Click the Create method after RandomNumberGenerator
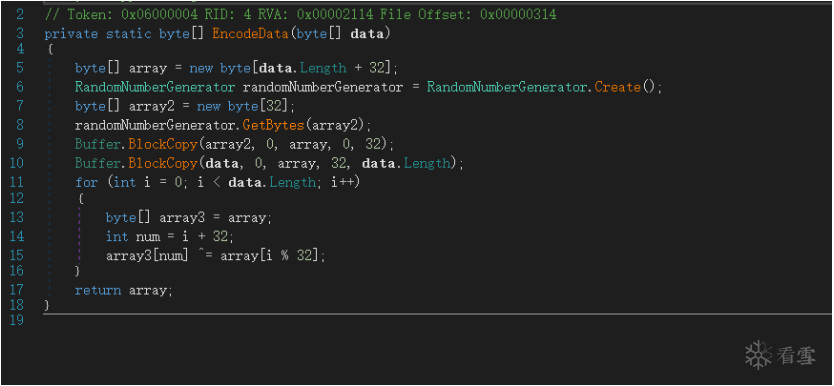Screen dimensions: 834x386 click(x=617, y=87)
